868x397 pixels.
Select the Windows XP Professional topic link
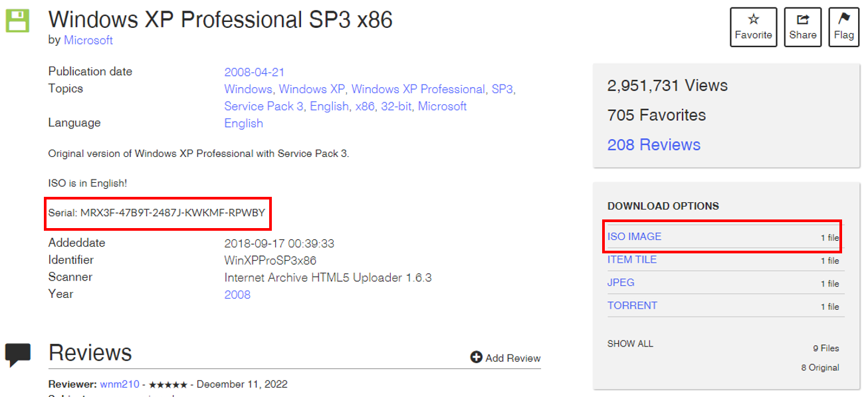(418, 89)
